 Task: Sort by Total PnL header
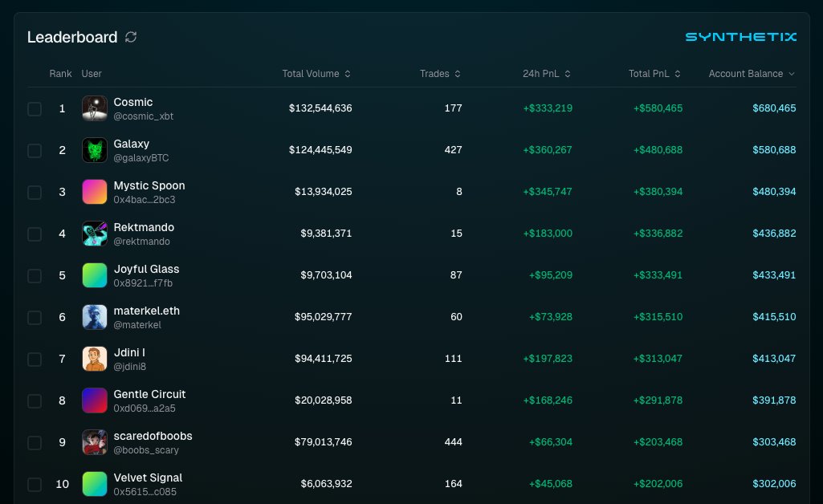pyautogui.click(x=654, y=74)
